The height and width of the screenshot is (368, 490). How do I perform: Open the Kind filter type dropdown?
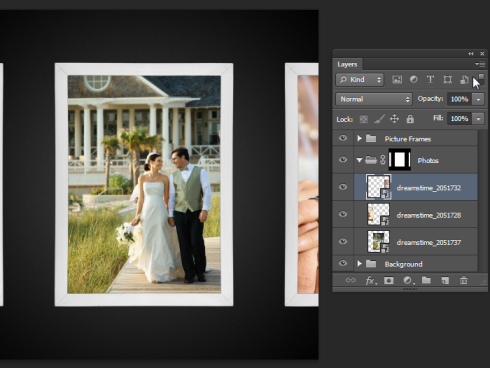(359, 79)
